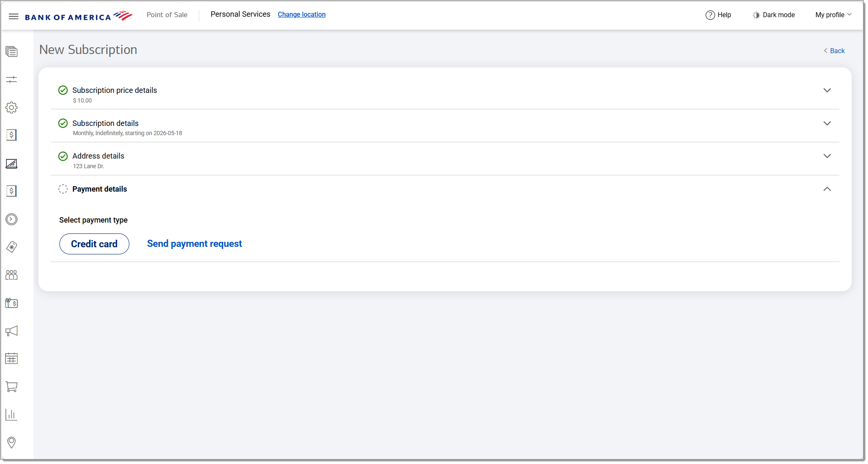Image resolution: width=868 pixels, height=464 pixels.
Task: Click the Subscription details title
Action: pyautogui.click(x=105, y=123)
